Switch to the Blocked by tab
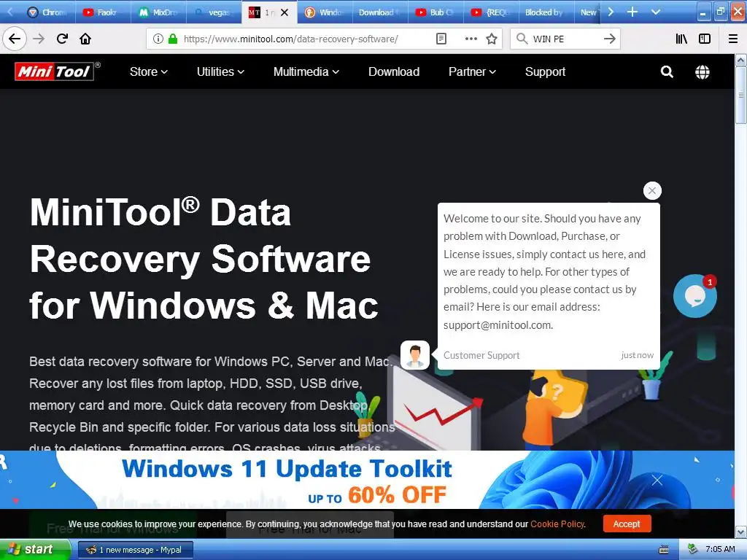Viewport: 747px width, 560px height. 546,12
